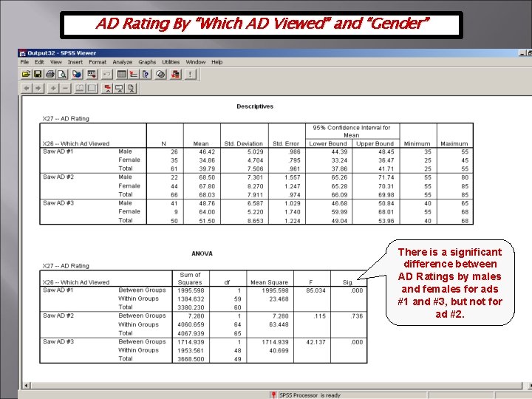Click the Mean column header in Descriptives

(x=201, y=143)
